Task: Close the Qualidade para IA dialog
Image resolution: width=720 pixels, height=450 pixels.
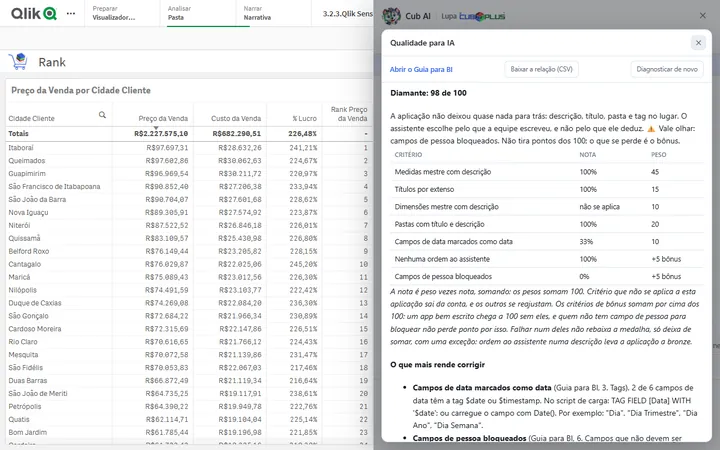Action: pyautogui.click(x=698, y=43)
